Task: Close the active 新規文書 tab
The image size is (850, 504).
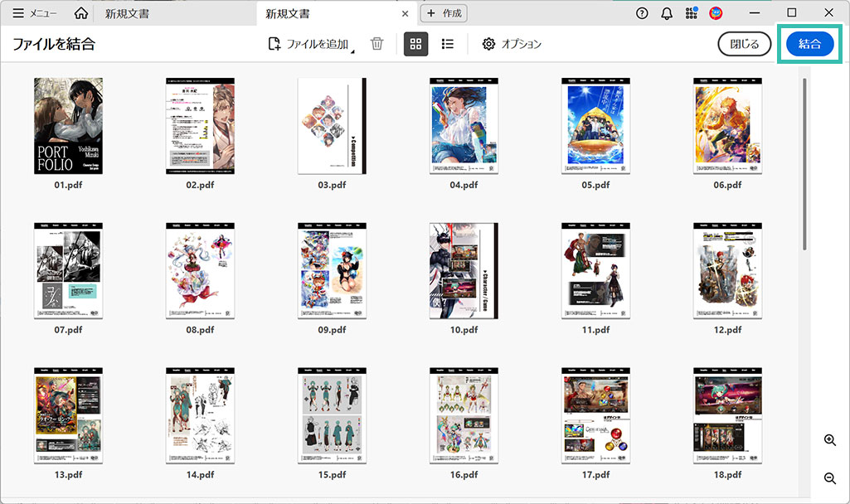Action: tap(405, 14)
